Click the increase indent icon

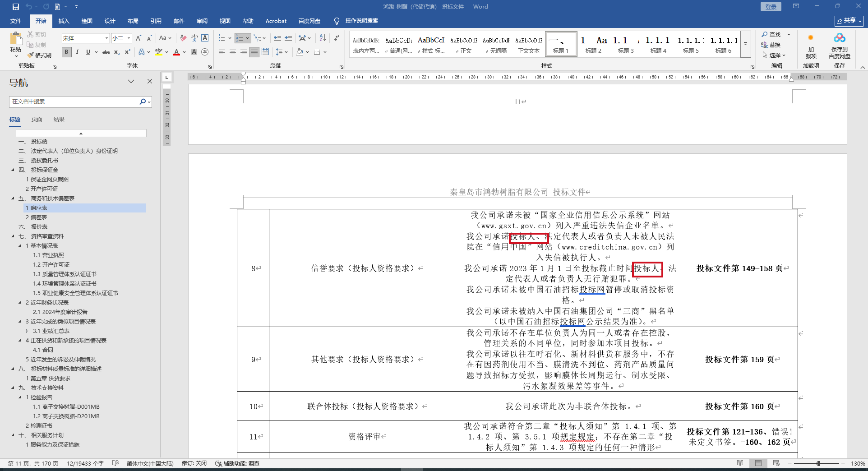click(288, 38)
